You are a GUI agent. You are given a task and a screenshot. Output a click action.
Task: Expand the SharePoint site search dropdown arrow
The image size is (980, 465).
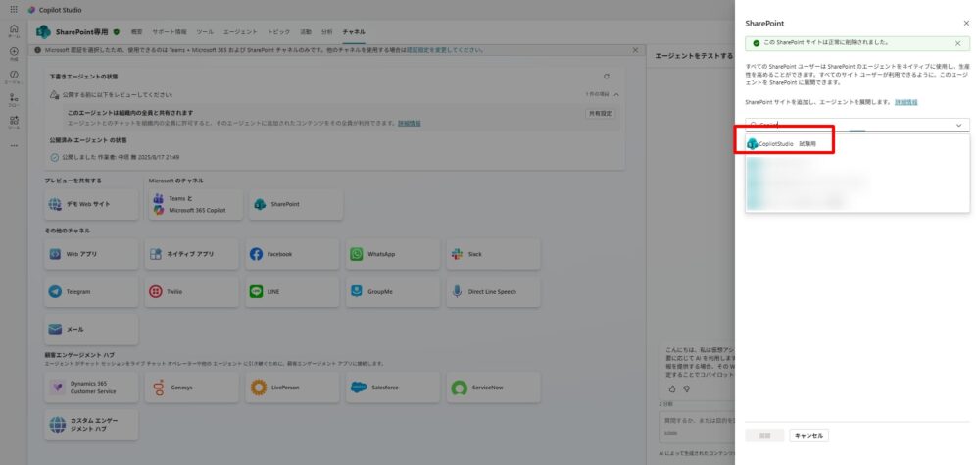(x=957, y=125)
